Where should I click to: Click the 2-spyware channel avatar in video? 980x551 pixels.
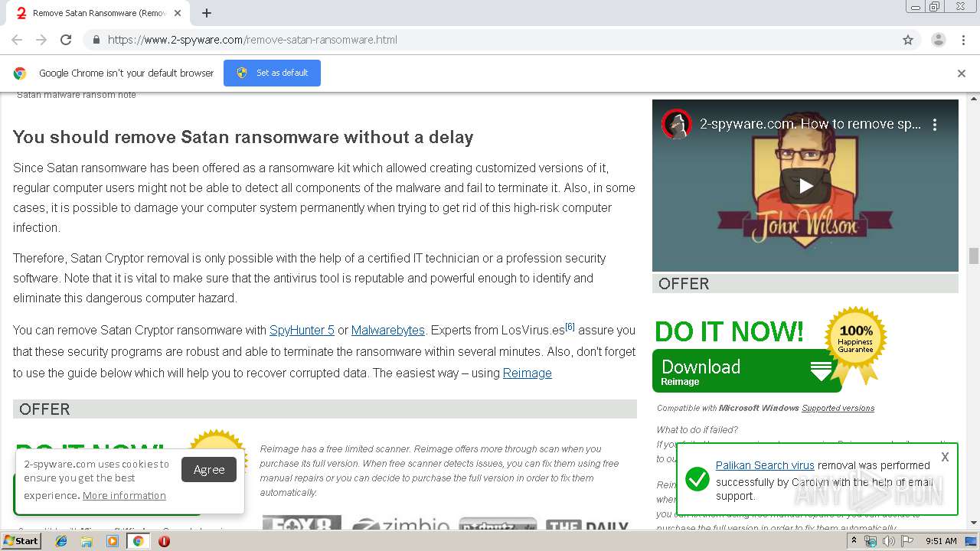677,124
